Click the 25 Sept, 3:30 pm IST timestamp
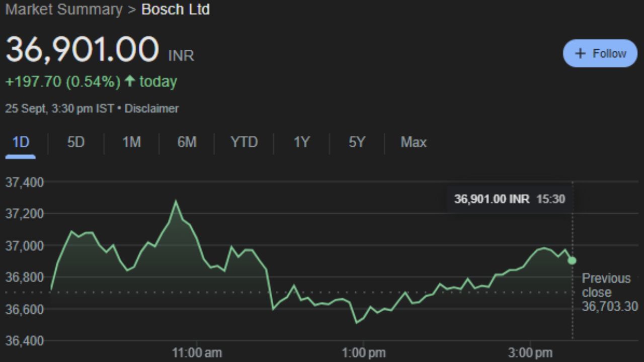The width and height of the screenshot is (644, 362). (59, 108)
